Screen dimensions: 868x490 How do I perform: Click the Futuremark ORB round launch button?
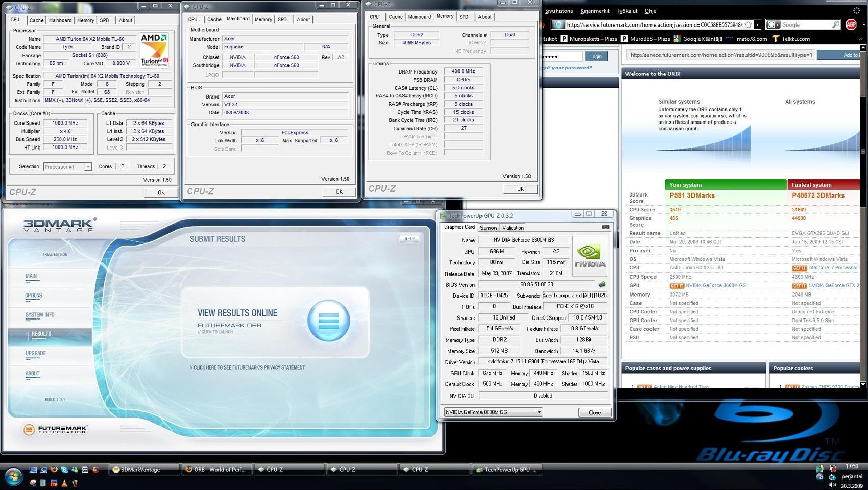point(329,321)
